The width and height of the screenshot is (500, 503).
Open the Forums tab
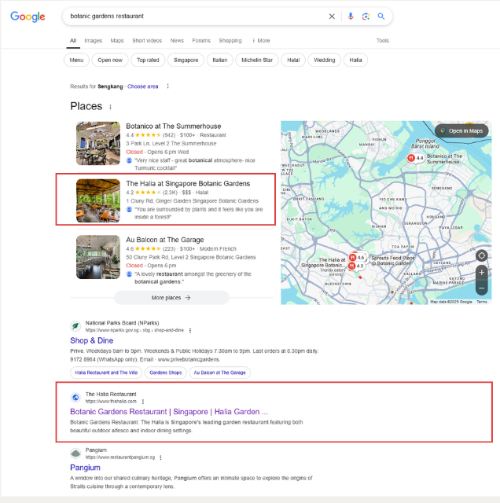tap(201, 41)
